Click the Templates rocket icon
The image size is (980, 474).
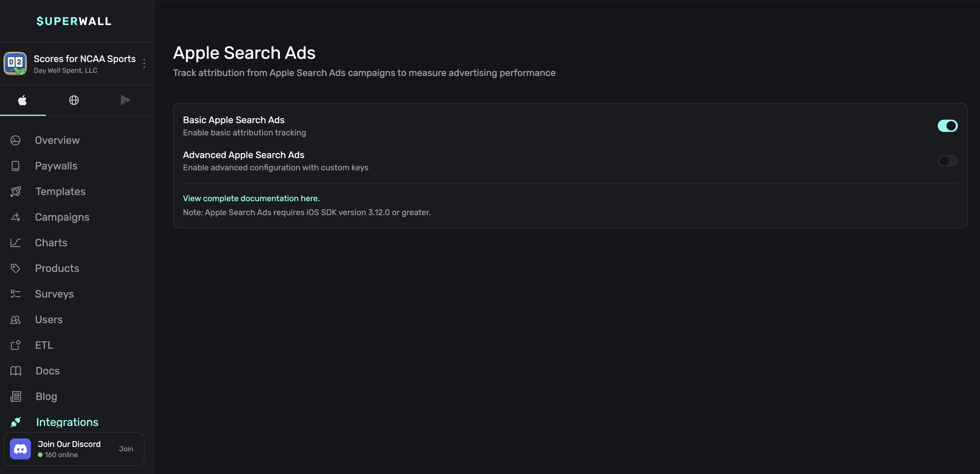point(16,192)
